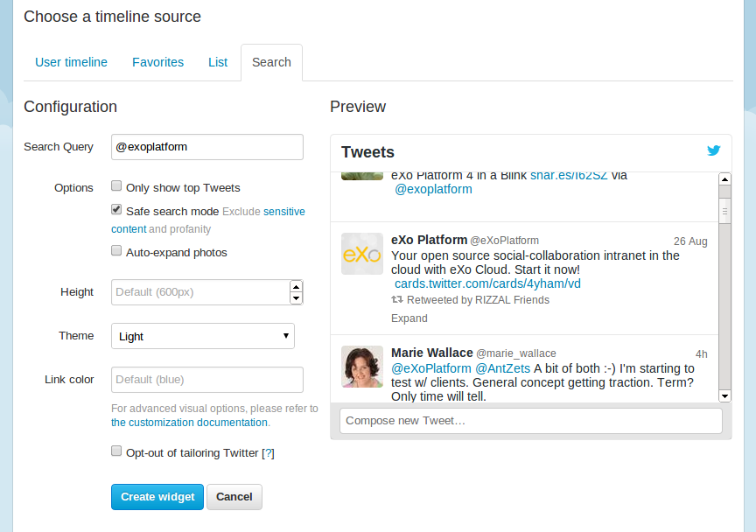Tick the Opt-out of tailoring Twitter checkbox
The image size is (756, 532).
[116, 451]
